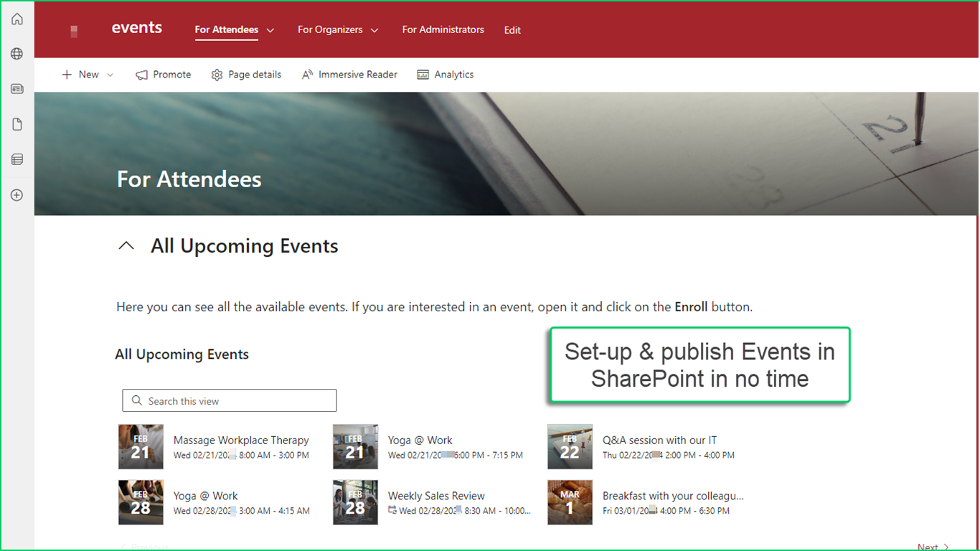The image size is (980, 551).
Task: Click the 4:00 PM - 6:30 PM time text
Action: coord(694,511)
